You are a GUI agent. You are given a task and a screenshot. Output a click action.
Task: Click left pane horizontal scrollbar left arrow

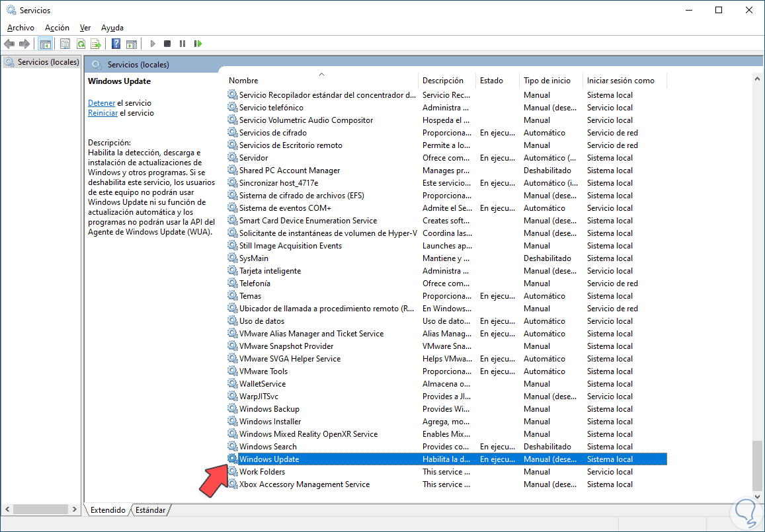[7, 509]
